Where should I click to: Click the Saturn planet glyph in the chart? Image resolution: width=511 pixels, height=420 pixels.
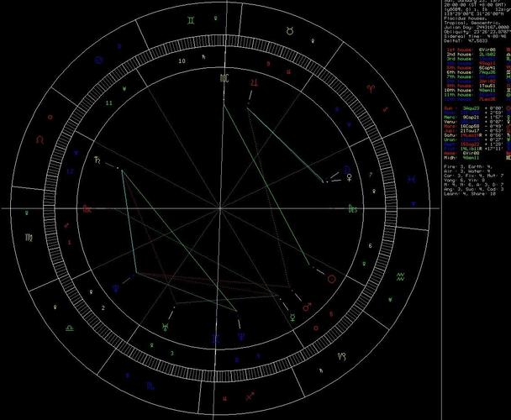[x=97, y=160]
